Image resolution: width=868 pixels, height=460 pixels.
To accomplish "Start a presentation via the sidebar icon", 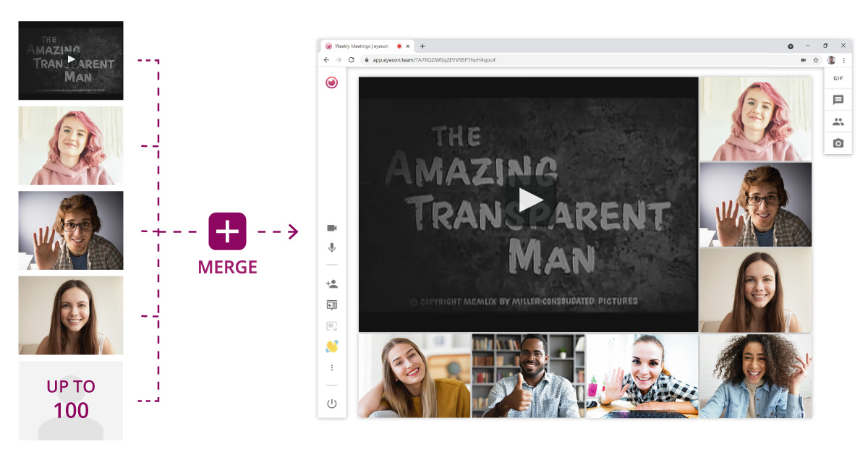I will [332, 305].
